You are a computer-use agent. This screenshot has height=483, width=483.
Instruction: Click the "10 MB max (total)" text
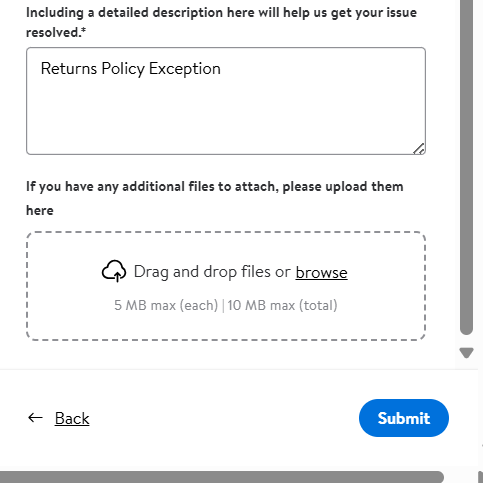(282, 305)
